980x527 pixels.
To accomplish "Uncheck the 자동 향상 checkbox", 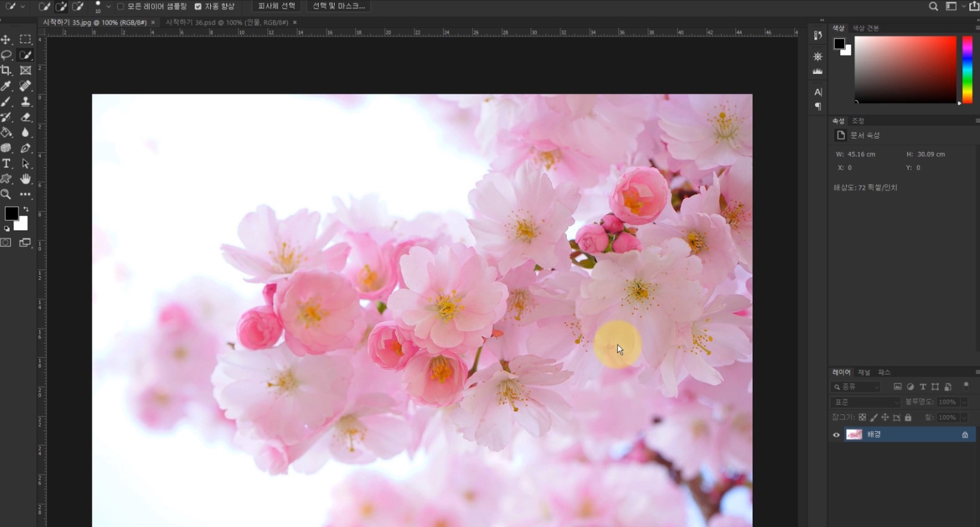I will click(198, 7).
